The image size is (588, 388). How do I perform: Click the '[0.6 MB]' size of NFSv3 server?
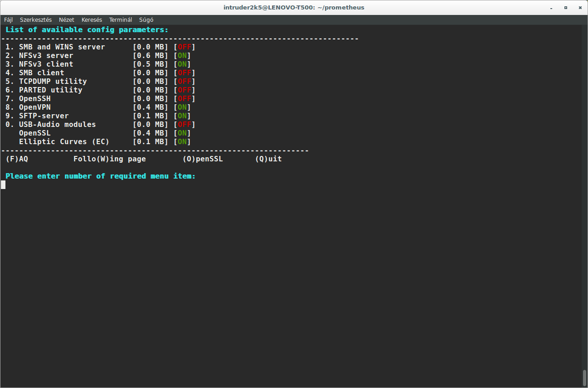[150, 56]
